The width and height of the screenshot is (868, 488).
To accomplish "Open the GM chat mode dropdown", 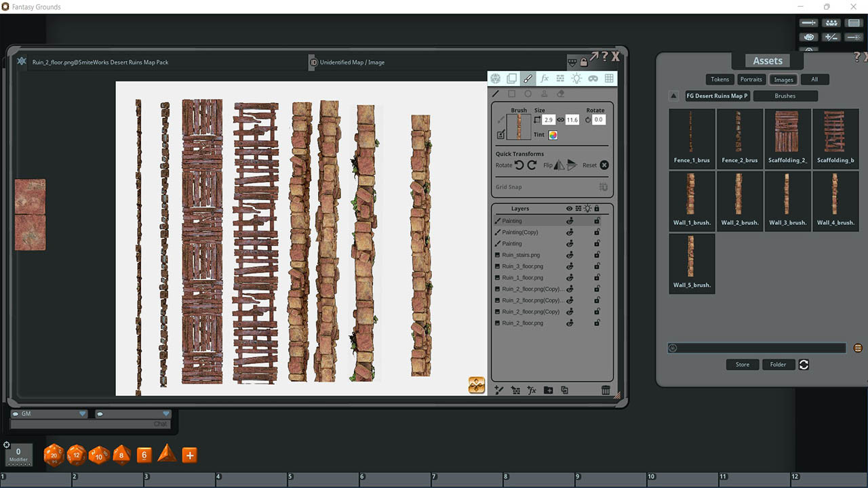I will (x=81, y=413).
